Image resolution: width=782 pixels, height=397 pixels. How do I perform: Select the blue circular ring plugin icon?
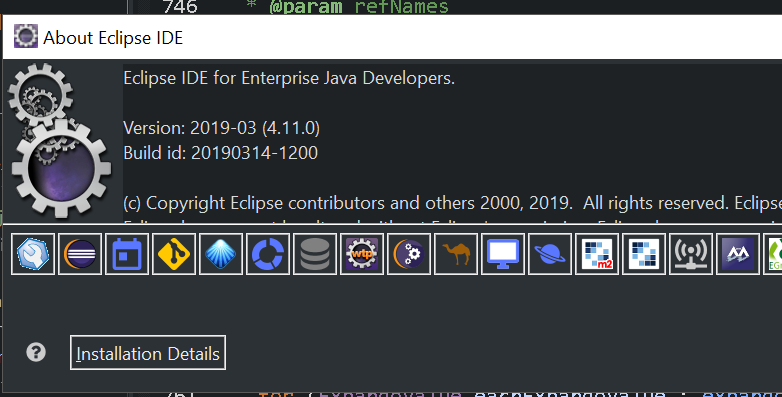click(268, 254)
